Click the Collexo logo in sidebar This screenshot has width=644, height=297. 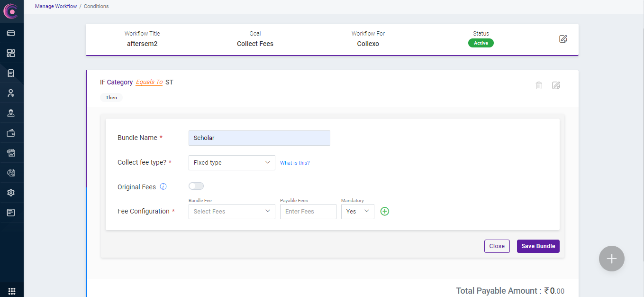point(10,11)
